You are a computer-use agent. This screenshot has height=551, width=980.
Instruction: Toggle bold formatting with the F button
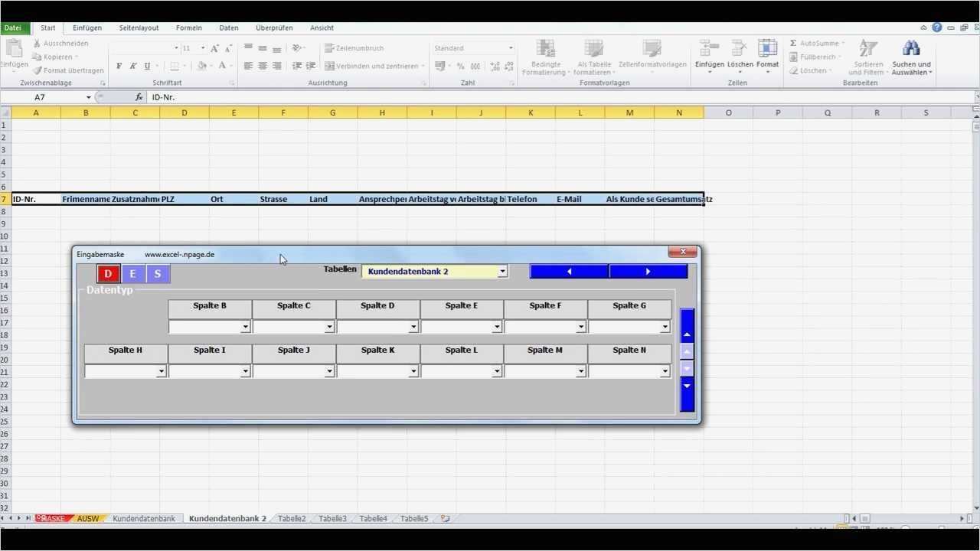(117, 67)
